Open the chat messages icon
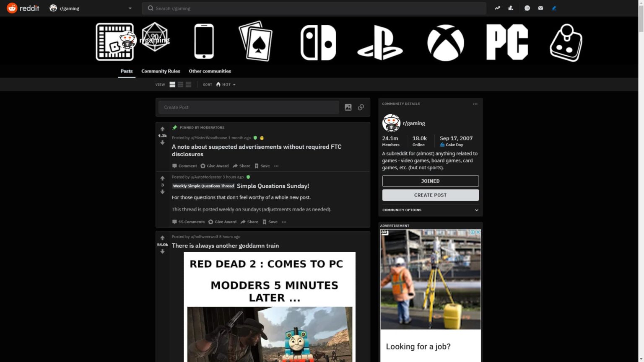 pyautogui.click(x=527, y=8)
